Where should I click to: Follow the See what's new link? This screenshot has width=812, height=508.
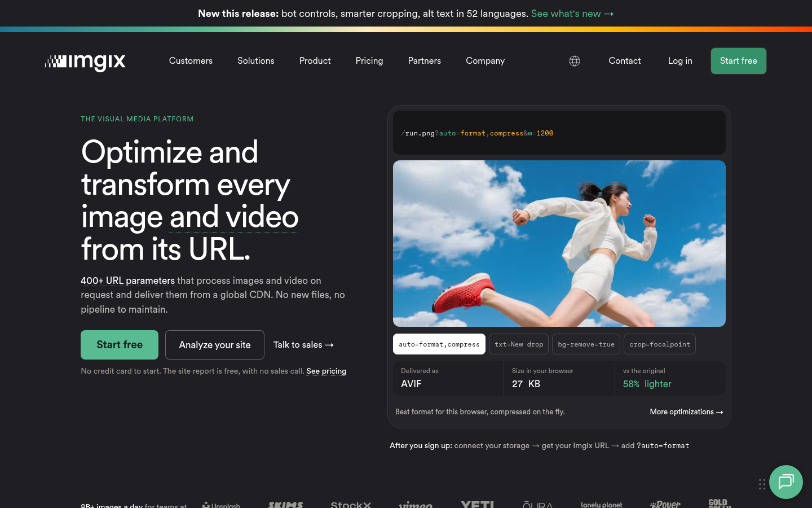point(572,14)
